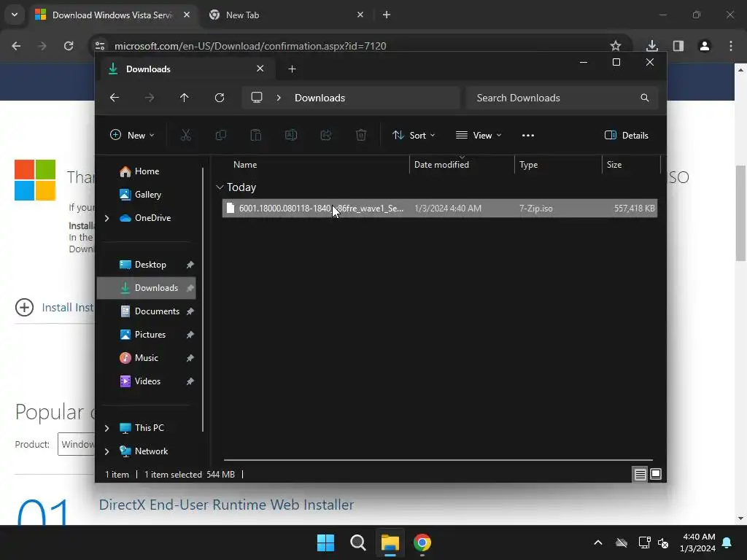Screen dimensions: 747x560
Task: Open Gallery in navigation pane
Action: point(147,195)
